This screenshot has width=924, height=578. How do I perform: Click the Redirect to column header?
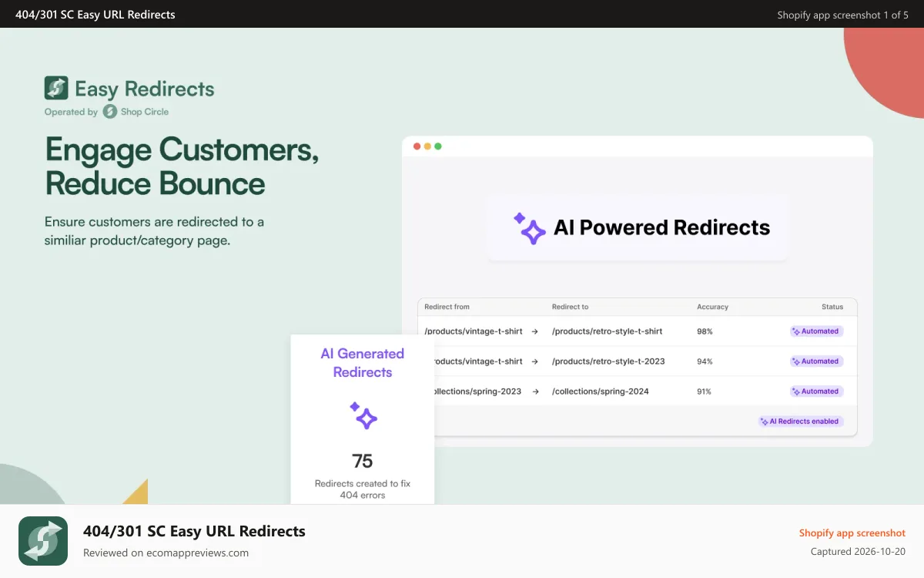(570, 307)
